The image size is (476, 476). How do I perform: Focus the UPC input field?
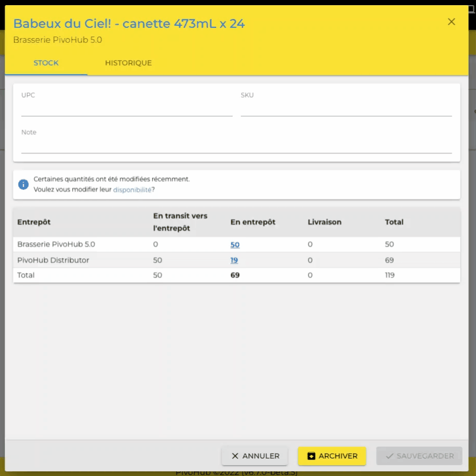coord(127,109)
